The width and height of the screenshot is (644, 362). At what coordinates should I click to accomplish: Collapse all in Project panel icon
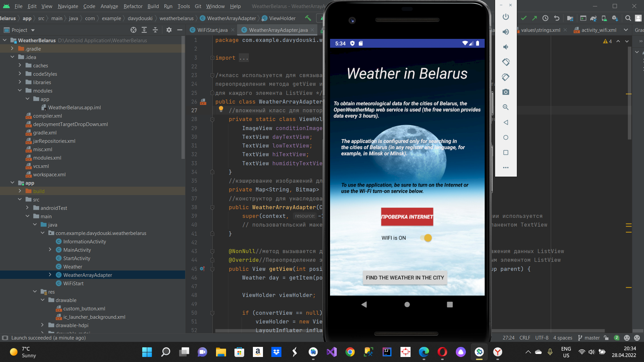coord(155,30)
